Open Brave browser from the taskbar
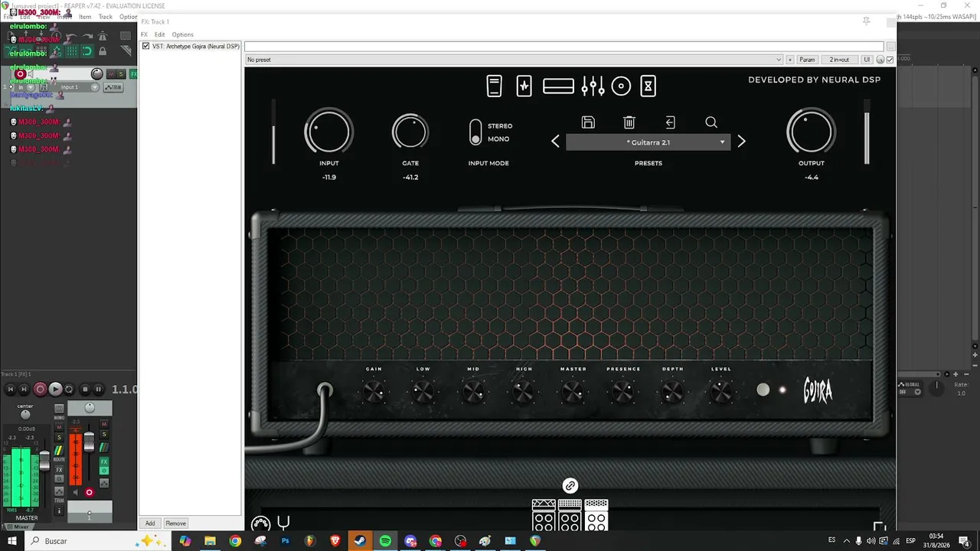This screenshot has width=980, height=551. point(335,541)
